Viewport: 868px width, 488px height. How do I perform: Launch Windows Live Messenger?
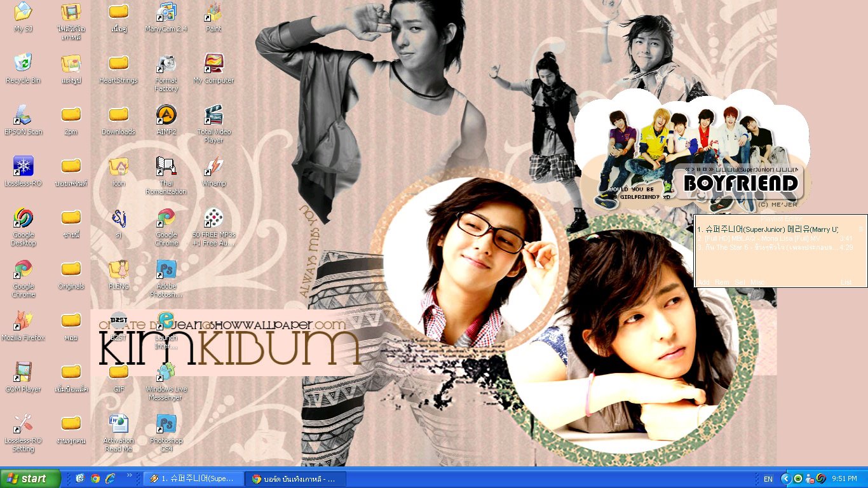point(166,381)
